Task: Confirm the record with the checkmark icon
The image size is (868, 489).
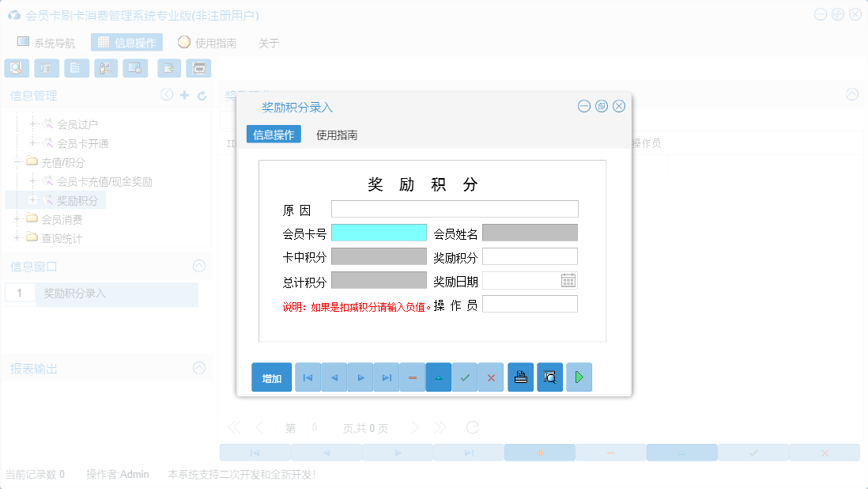Action: [x=465, y=377]
